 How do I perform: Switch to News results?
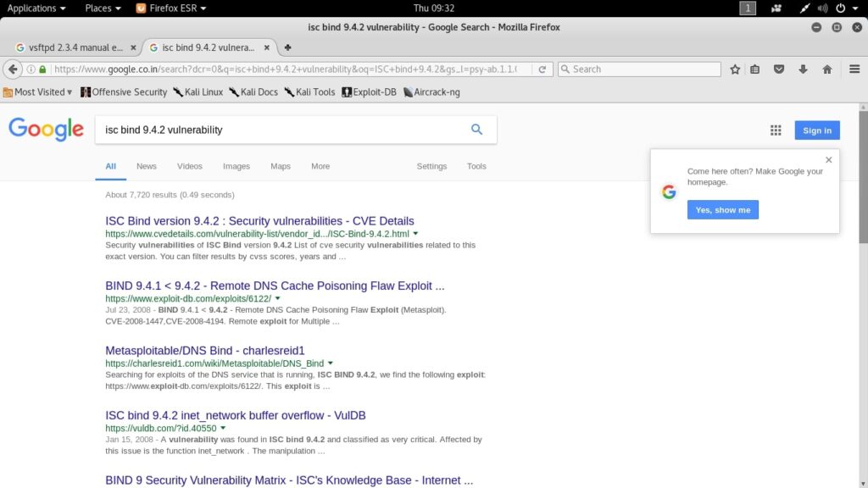pos(146,166)
